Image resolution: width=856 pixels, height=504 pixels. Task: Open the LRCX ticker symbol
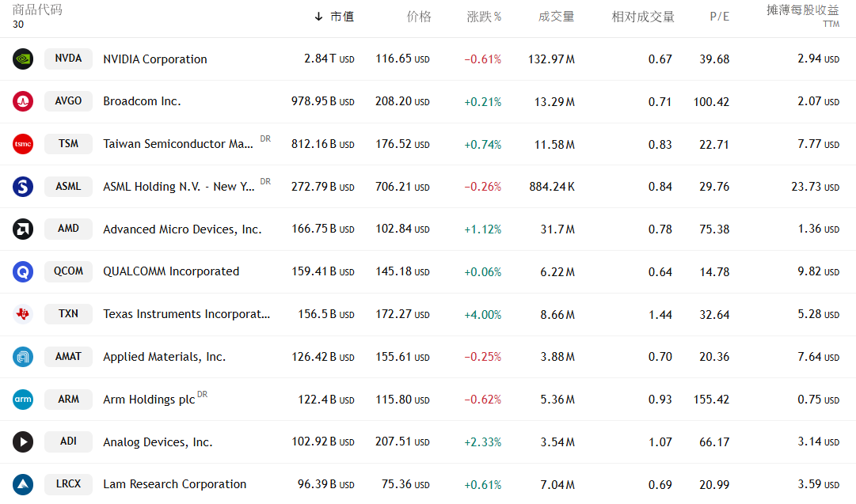tap(68, 483)
